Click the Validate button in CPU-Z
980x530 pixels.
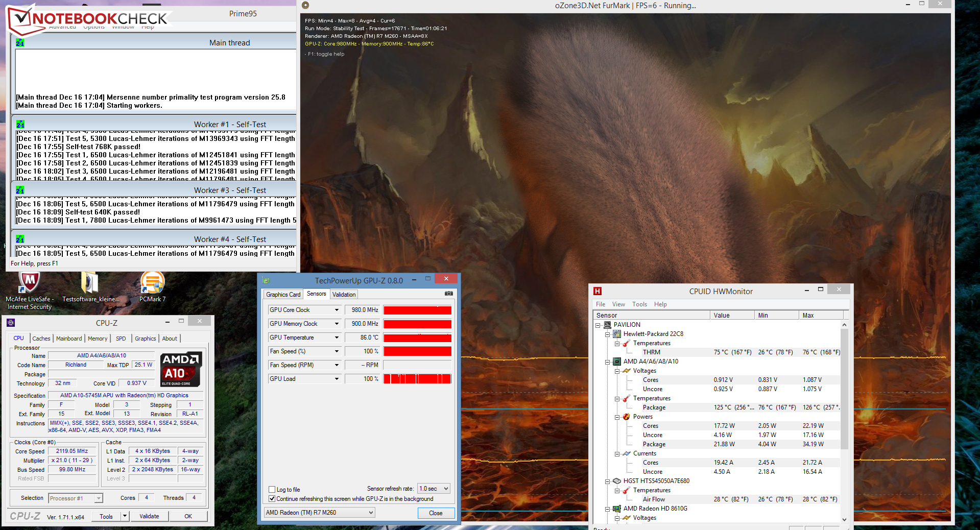click(x=149, y=516)
